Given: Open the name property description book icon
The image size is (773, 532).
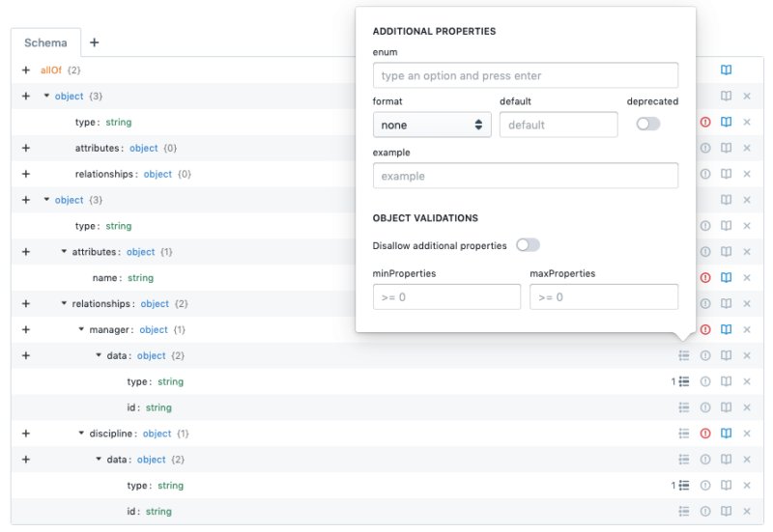Looking at the screenshot, I should [x=726, y=278].
